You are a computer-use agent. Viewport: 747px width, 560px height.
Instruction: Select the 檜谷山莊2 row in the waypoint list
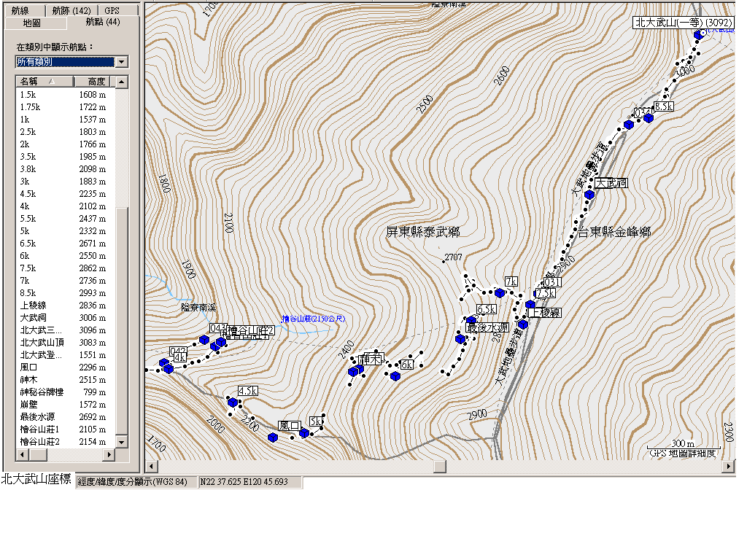click(x=65, y=441)
